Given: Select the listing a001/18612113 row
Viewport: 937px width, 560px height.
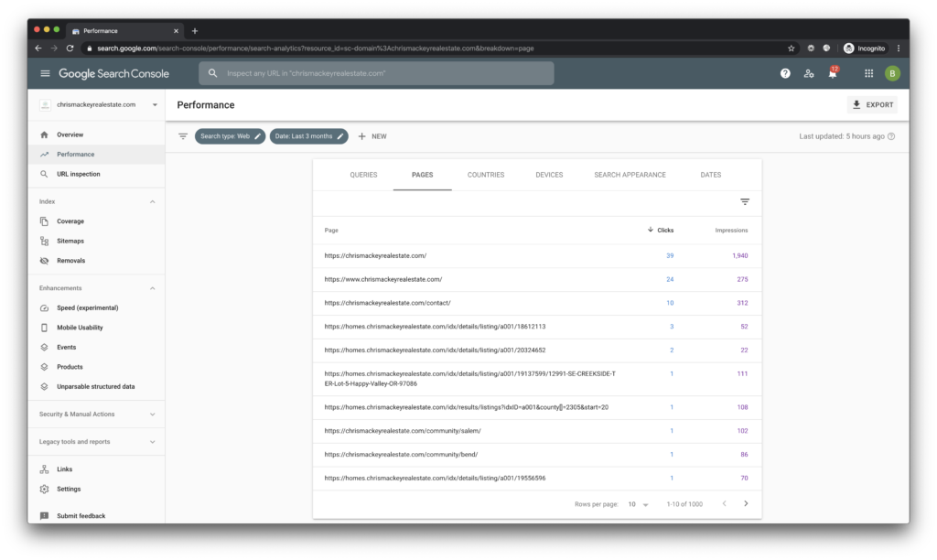Looking at the screenshot, I should click(x=537, y=327).
